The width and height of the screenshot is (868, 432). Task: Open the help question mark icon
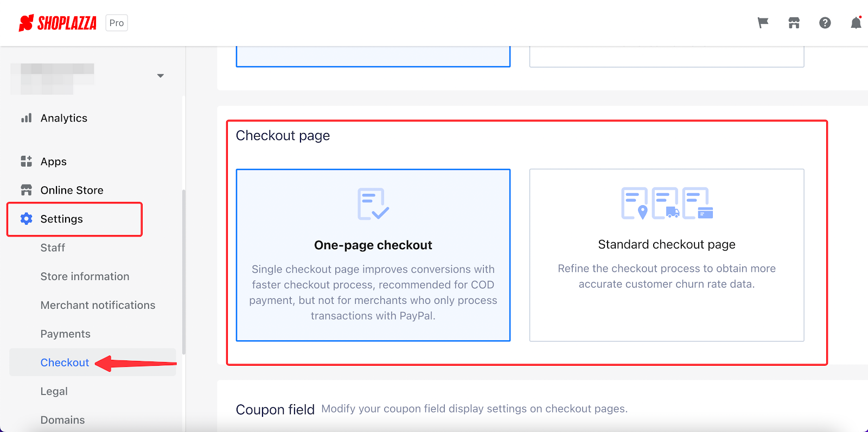(825, 23)
